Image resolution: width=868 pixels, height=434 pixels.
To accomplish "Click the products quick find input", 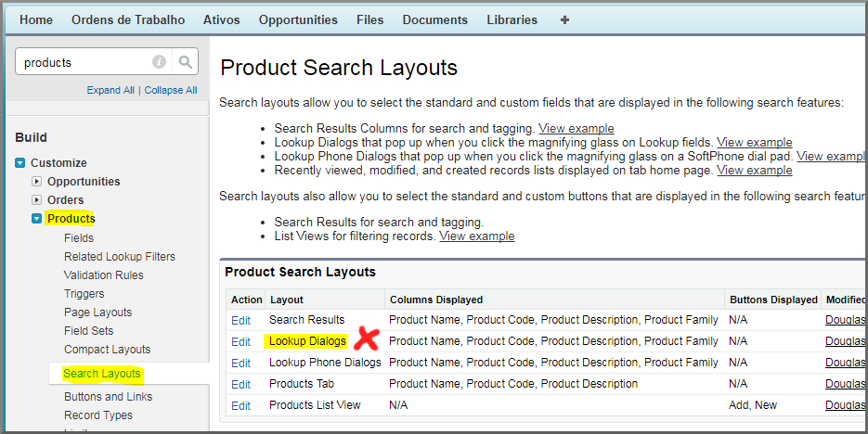I will 84,62.
